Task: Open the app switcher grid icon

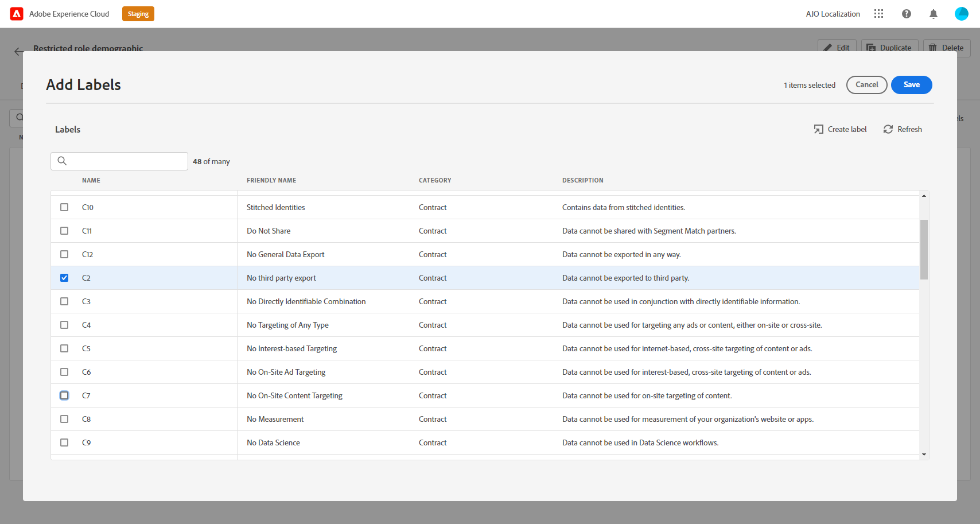Action: pyautogui.click(x=878, y=14)
